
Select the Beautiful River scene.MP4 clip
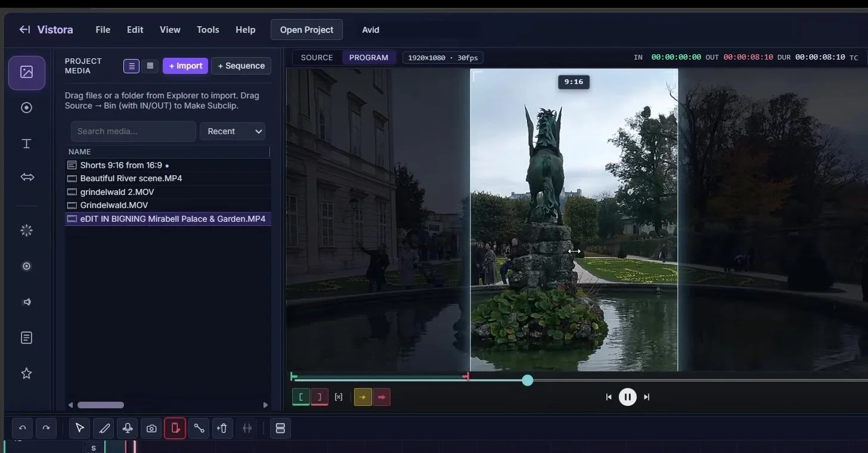168,178
